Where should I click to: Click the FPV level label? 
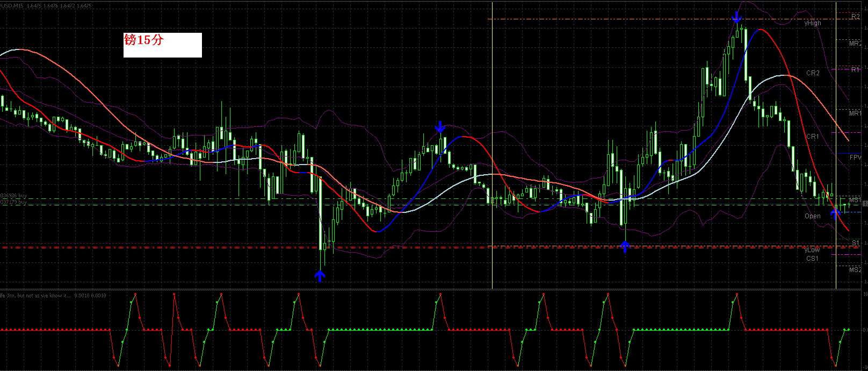click(855, 158)
